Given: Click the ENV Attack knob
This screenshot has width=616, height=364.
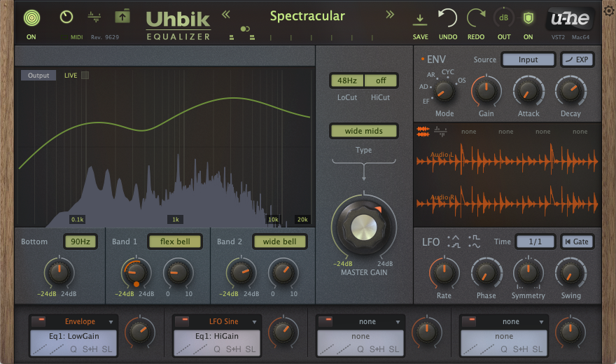Looking at the screenshot, I should pyautogui.click(x=528, y=91).
